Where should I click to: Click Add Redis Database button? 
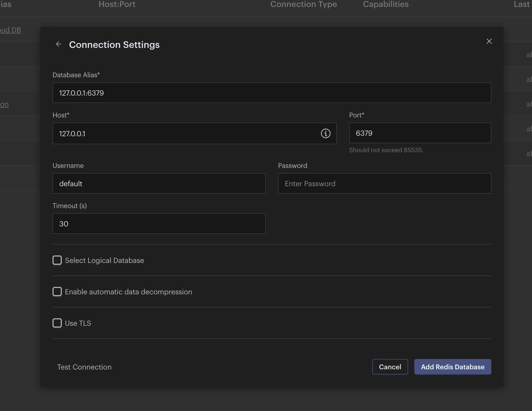pos(452,367)
